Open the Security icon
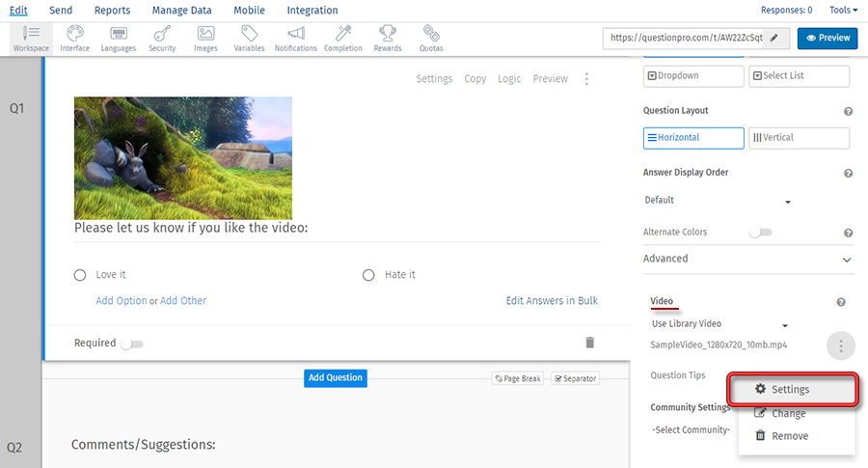 [162, 39]
